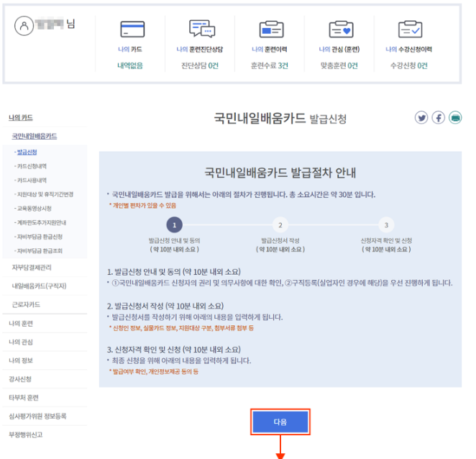Open the 국민내일배움카드 sidebar menu
476x459 pixels.
pyautogui.click(x=35, y=136)
